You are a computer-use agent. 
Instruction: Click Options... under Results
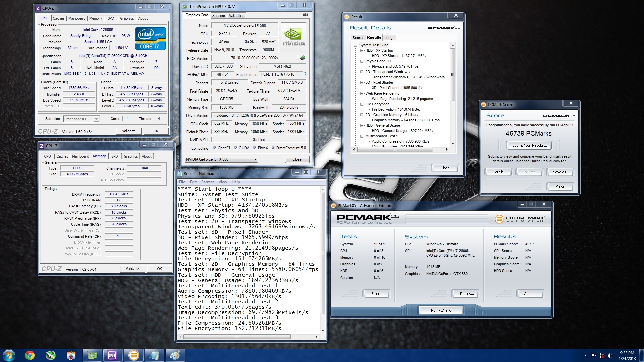[x=531, y=294]
